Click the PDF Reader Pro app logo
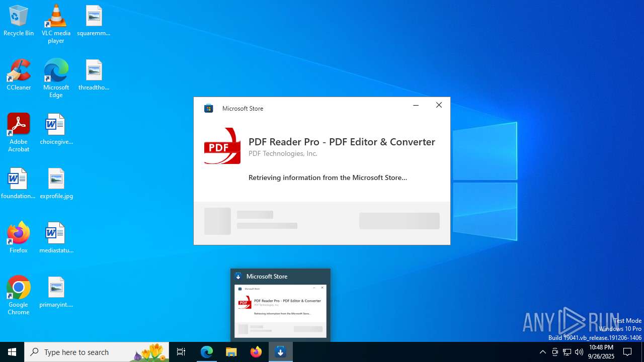Viewport: 644px width, 362px height. pos(222,146)
